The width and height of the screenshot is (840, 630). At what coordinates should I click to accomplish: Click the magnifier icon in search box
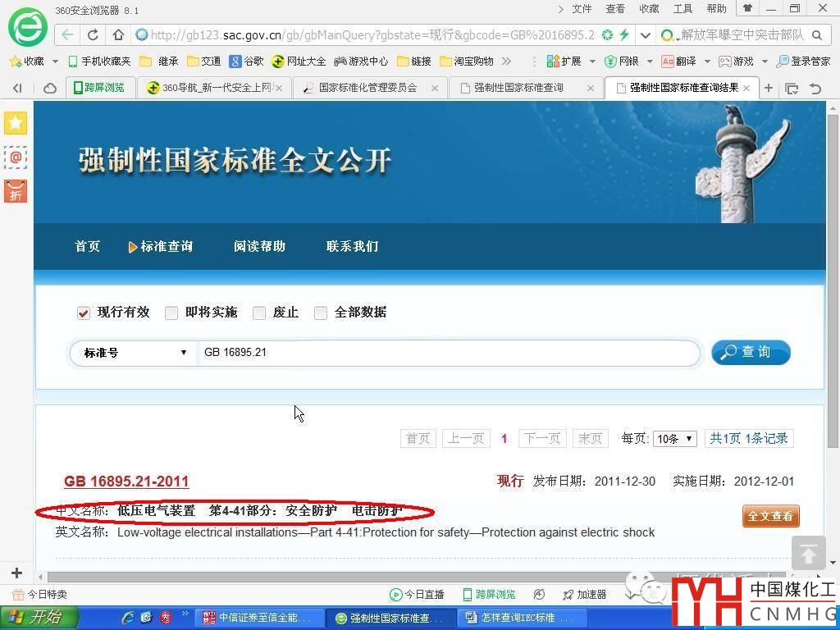click(816, 35)
